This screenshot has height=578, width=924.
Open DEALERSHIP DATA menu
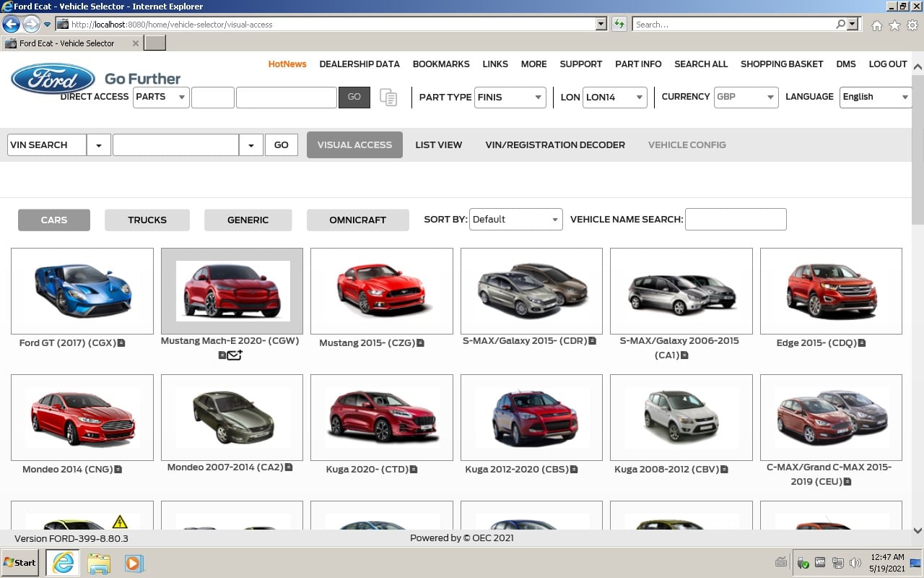coord(359,64)
